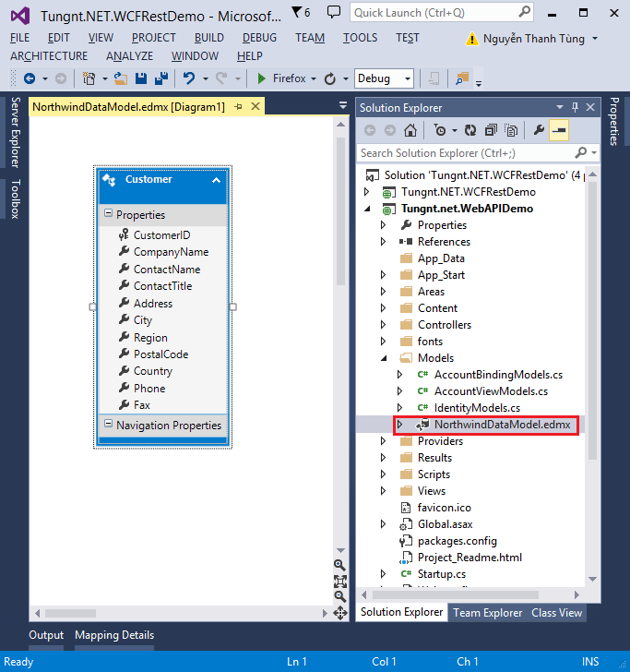
Task: Open Firefox browser selection dropdown arrow
Action: (314, 78)
